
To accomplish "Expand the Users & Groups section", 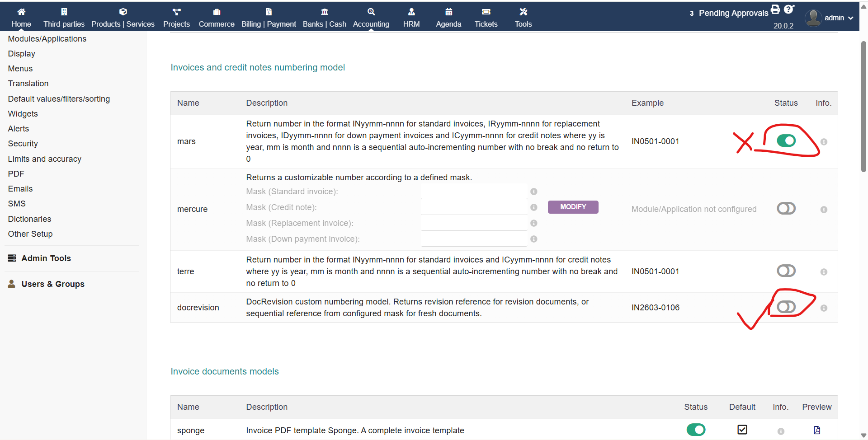I will (x=53, y=284).
